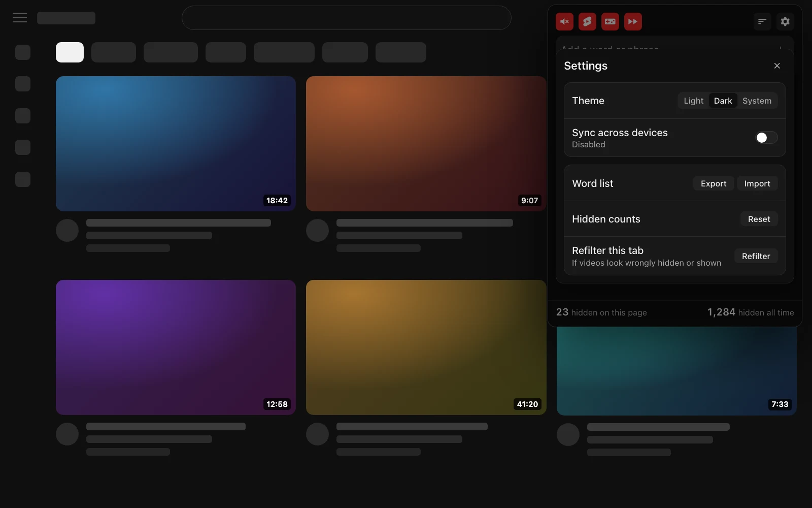Screen dimensions: 812x508
Task: Click the '1,284 hidden all time' text
Action: click(751, 312)
